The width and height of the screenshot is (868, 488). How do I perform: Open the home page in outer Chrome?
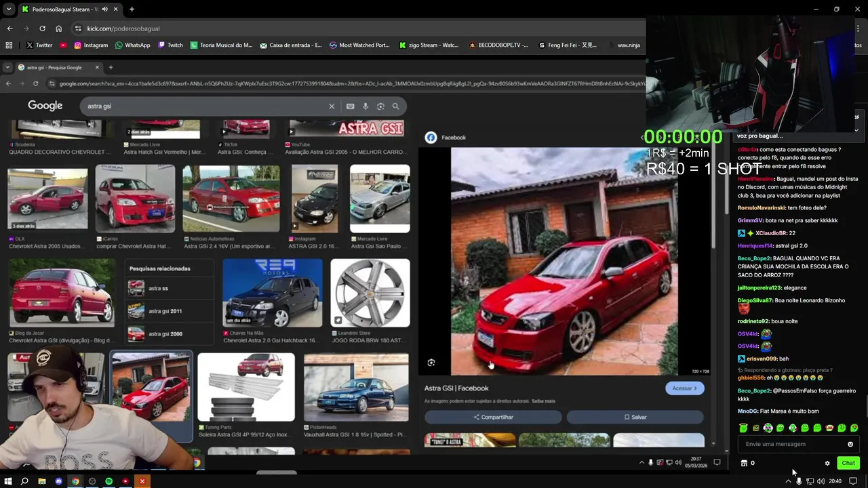[58, 28]
